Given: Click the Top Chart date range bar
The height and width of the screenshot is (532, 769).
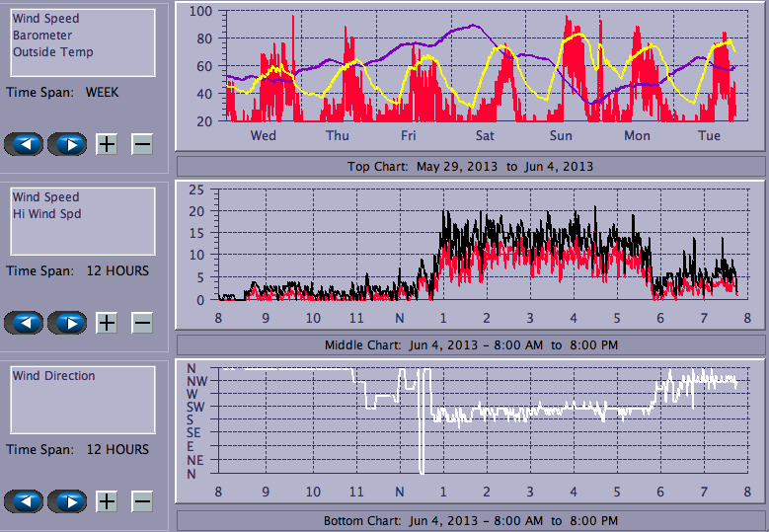Looking at the screenshot, I should [x=470, y=166].
